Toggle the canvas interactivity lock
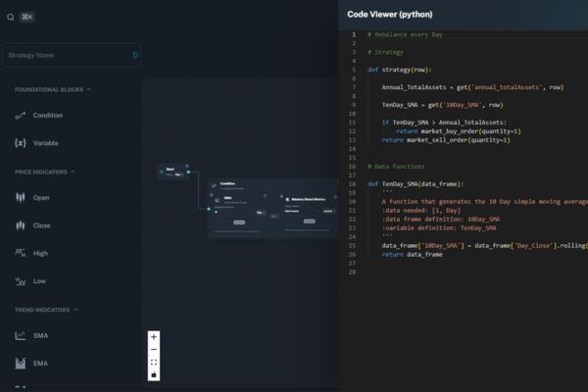The width and height of the screenshot is (588, 392). (154, 374)
